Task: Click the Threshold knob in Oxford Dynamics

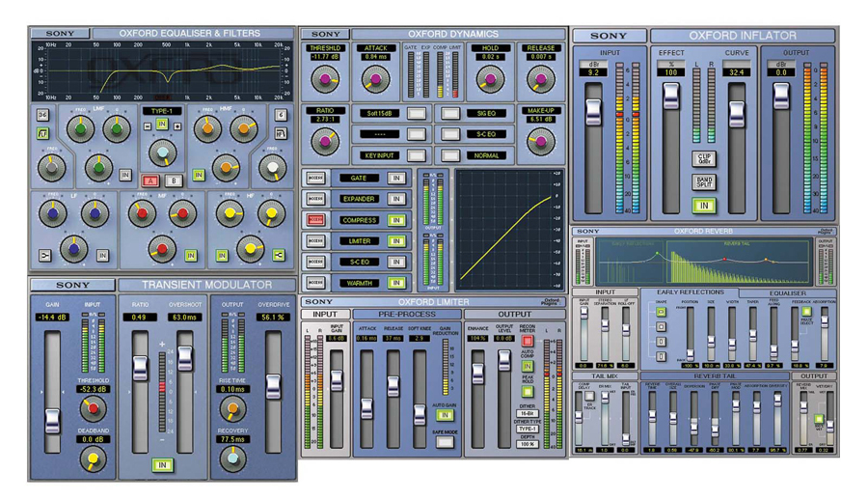Action: (325, 80)
